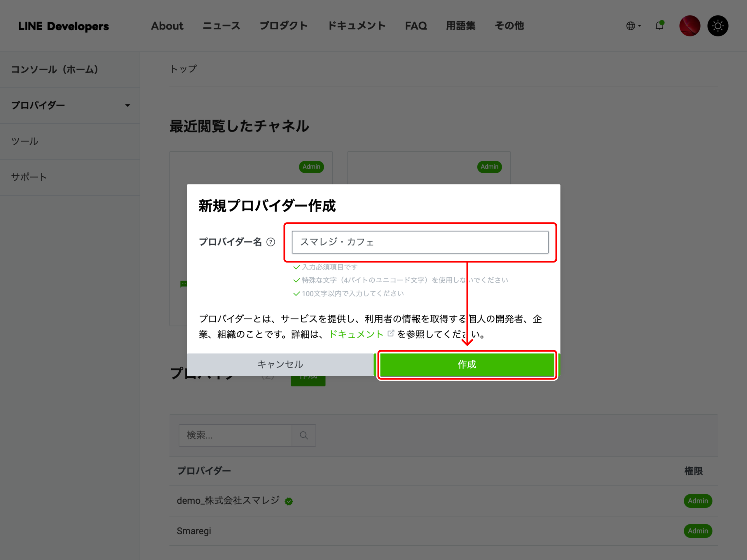The image size is (747, 560).
Task: Click the green 作成 button in dialog
Action: (x=467, y=365)
